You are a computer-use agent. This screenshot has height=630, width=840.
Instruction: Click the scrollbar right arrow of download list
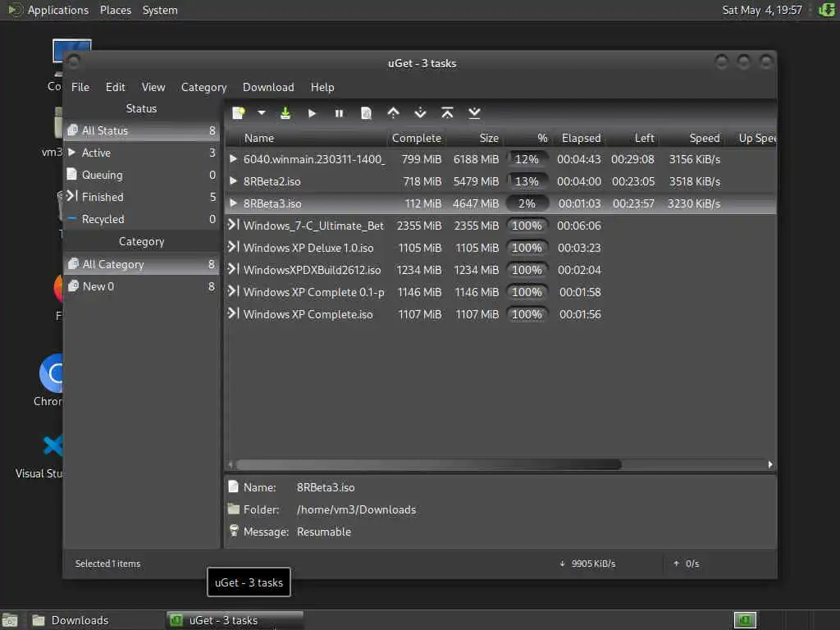click(770, 464)
